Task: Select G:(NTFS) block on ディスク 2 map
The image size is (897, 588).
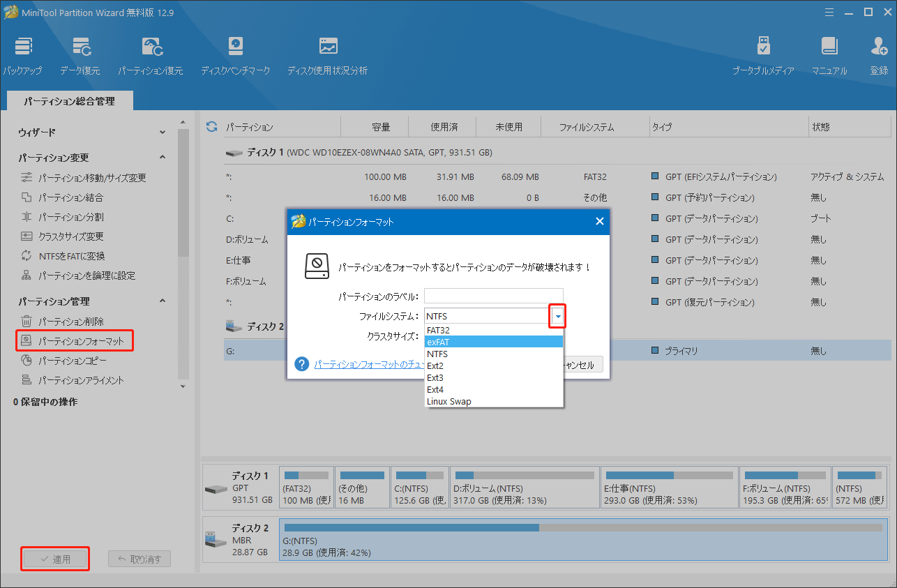Action: point(583,540)
